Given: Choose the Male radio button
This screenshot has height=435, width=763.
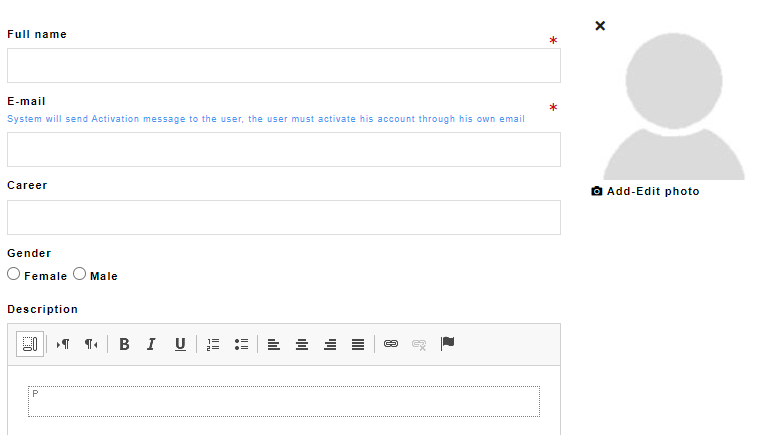Looking at the screenshot, I should pyautogui.click(x=80, y=274).
